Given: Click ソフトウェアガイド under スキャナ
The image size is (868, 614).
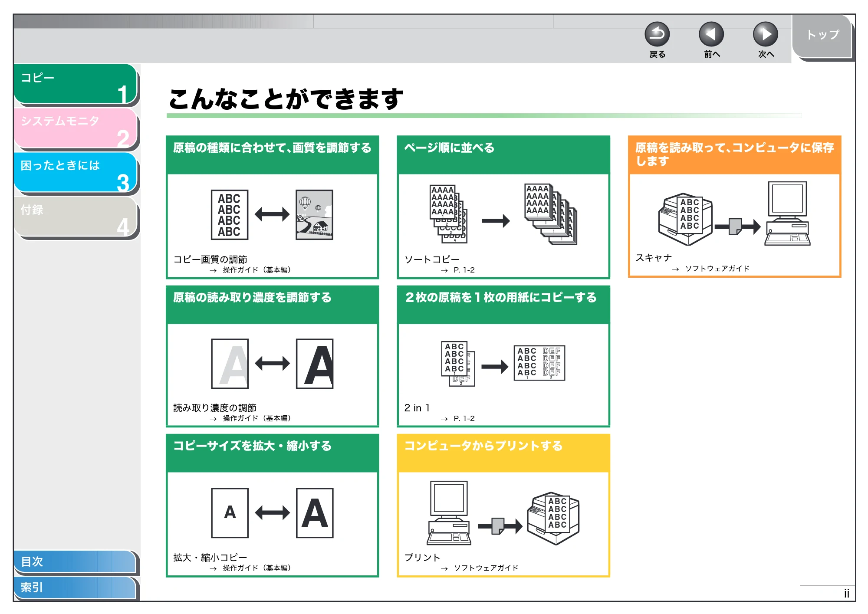Looking at the screenshot, I should pyautogui.click(x=717, y=269).
